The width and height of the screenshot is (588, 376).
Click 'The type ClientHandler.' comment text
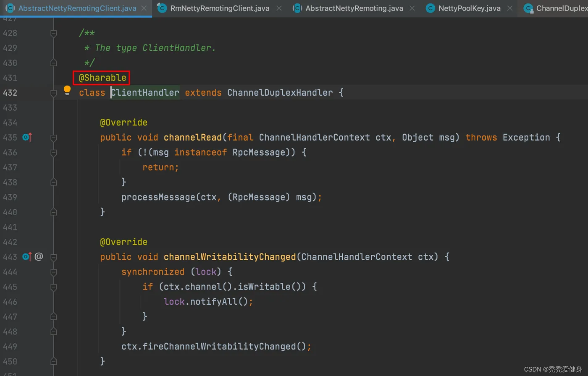pos(155,48)
